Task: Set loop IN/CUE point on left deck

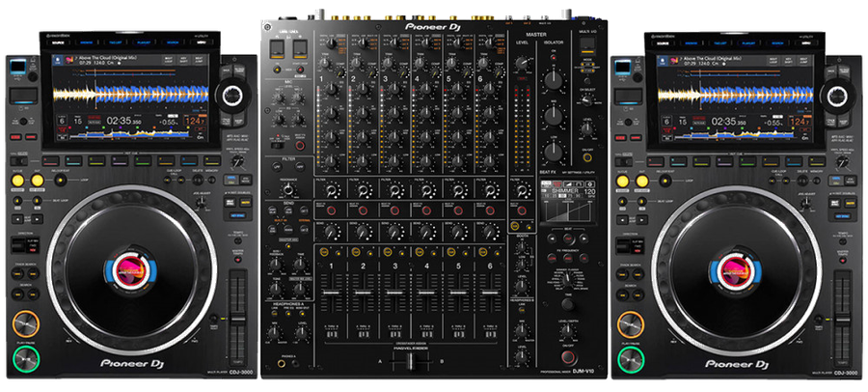Action: [x=18, y=181]
